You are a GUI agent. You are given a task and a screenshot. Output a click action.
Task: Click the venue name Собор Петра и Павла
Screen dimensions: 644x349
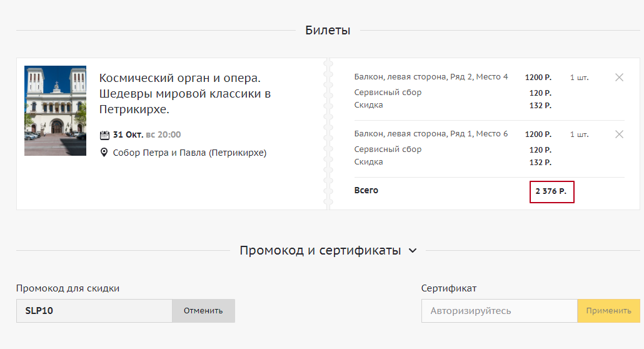pos(189,153)
